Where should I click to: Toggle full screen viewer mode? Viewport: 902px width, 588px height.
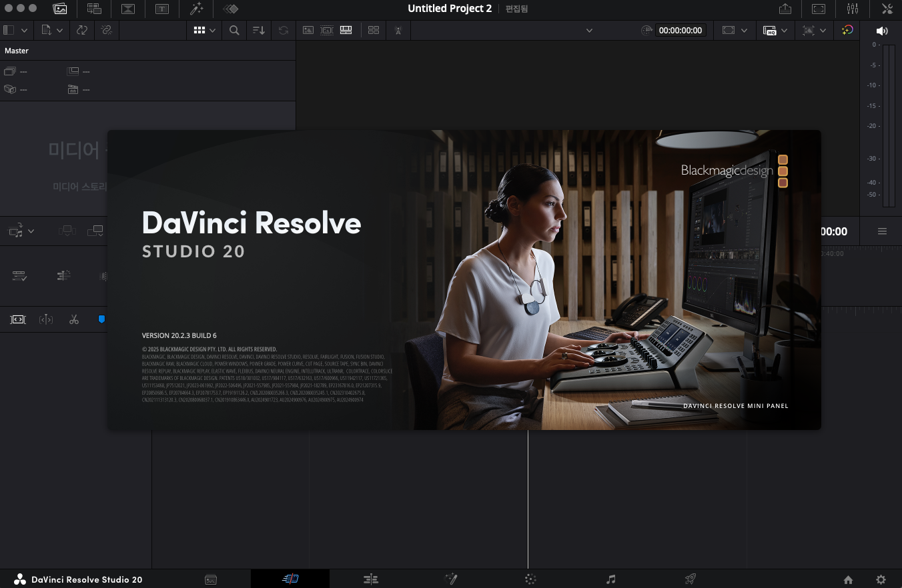(x=819, y=9)
